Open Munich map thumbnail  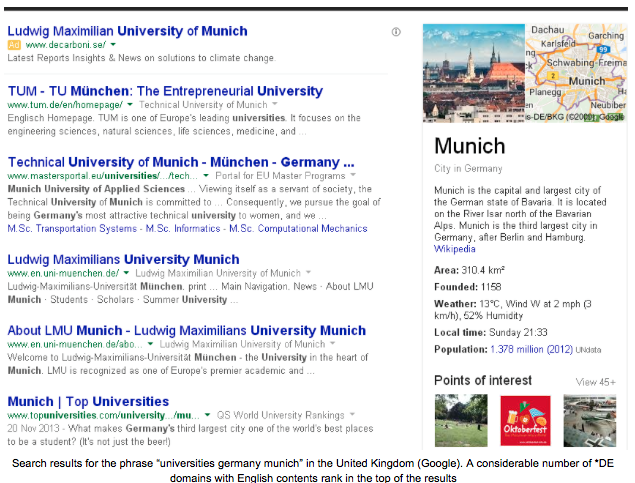(576, 73)
